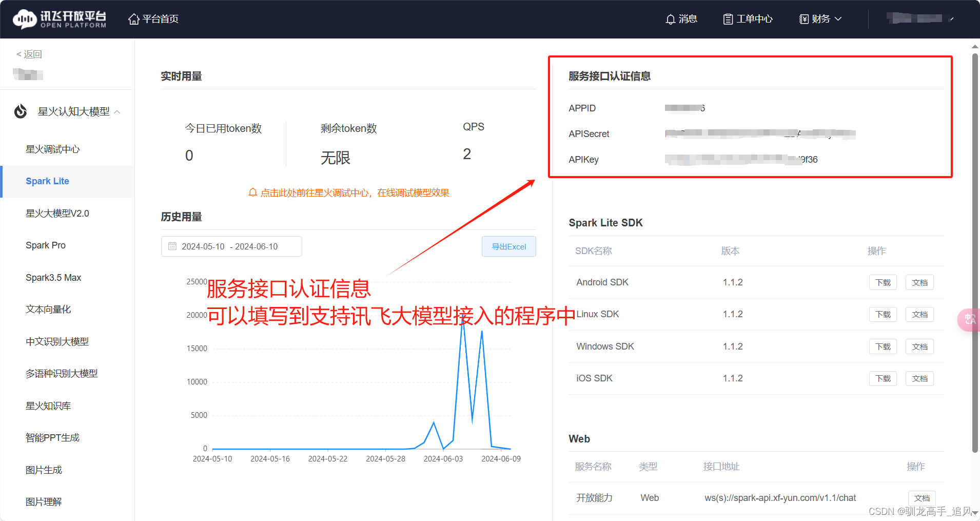Click the 今日已用token数 value 0
This screenshot has width=980, height=521.
(189, 156)
